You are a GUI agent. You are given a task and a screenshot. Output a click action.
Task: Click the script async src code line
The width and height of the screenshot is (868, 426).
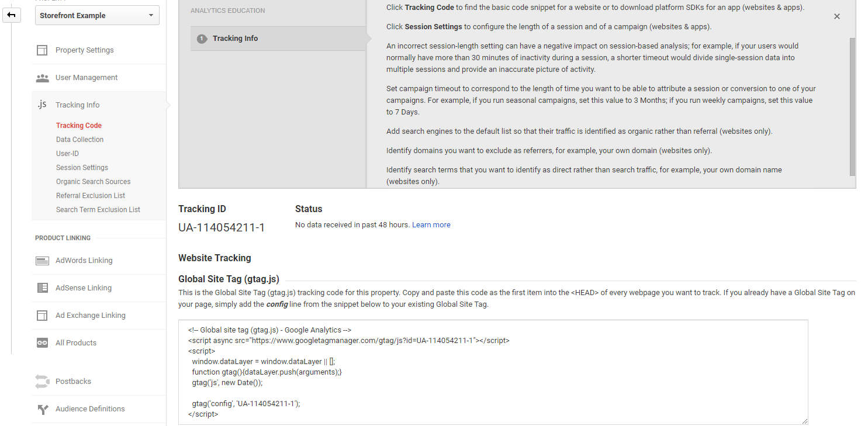[348, 340]
